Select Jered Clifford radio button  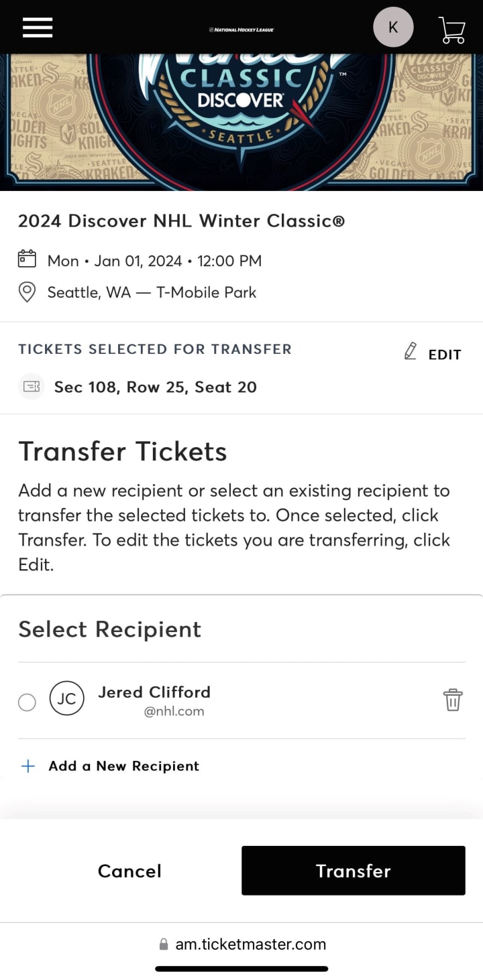tap(27, 702)
